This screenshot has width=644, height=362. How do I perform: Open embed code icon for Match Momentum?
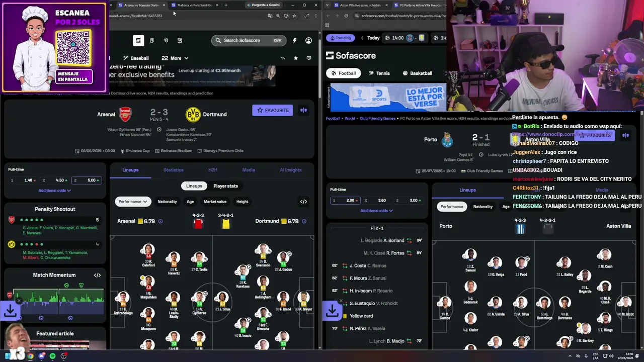pos(97,275)
